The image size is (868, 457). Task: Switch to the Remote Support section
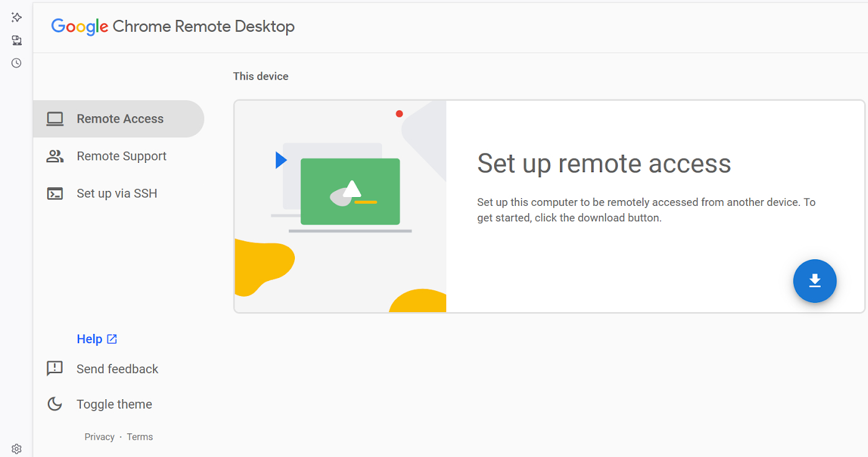(121, 156)
